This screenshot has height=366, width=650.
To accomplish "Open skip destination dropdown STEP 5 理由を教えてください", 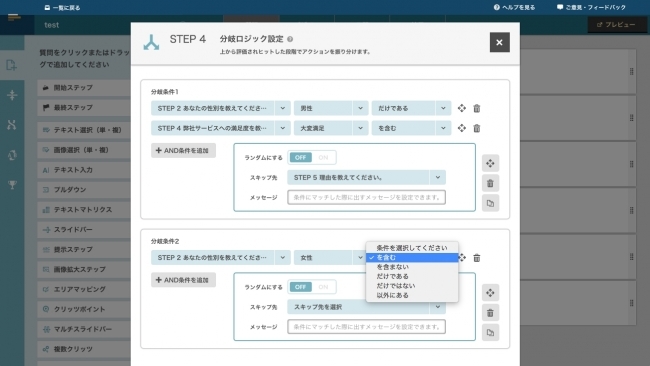I will (x=366, y=177).
